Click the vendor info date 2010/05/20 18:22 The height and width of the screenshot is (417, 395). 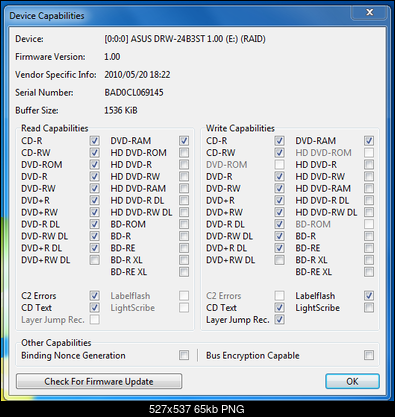pyautogui.click(x=137, y=75)
